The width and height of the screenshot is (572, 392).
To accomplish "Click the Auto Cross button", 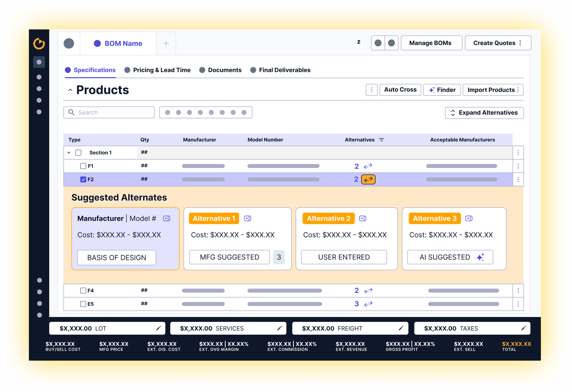I will click(400, 90).
